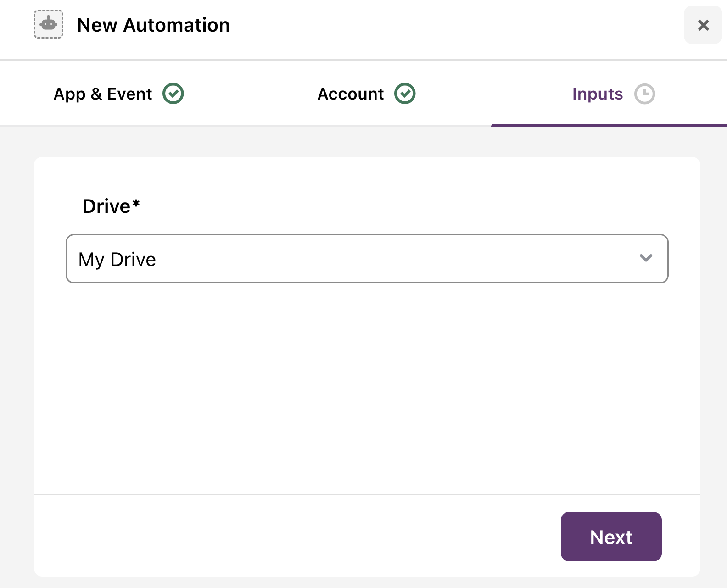Click the Drive* field label
The height and width of the screenshot is (588, 727).
pos(111,206)
